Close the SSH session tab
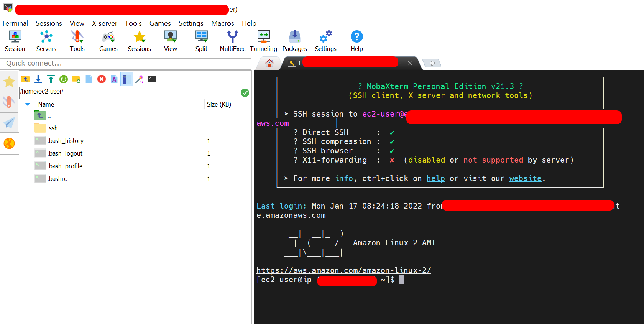The height and width of the screenshot is (324, 644). pyautogui.click(x=410, y=63)
